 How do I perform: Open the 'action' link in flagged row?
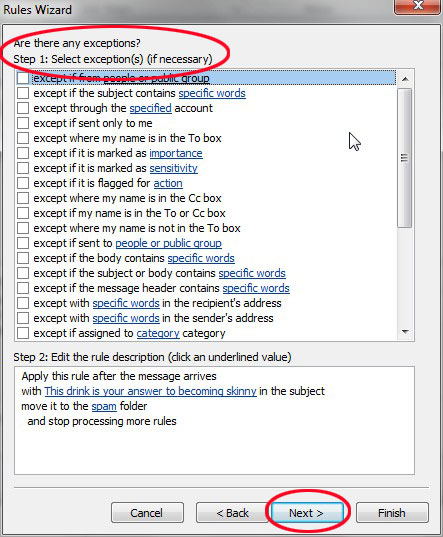168,183
